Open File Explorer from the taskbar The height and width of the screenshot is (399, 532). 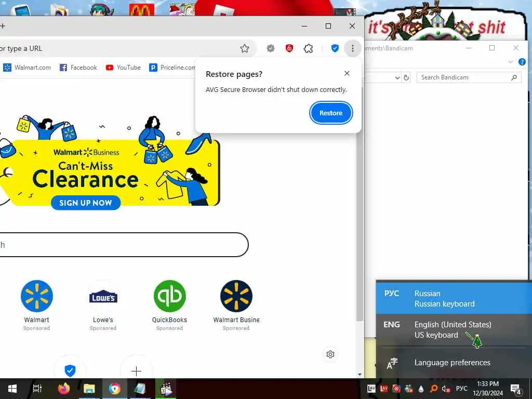point(89,389)
